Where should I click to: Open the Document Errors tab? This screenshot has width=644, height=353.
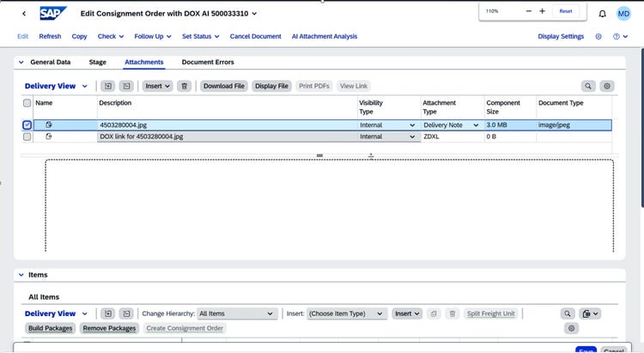coord(208,62)
